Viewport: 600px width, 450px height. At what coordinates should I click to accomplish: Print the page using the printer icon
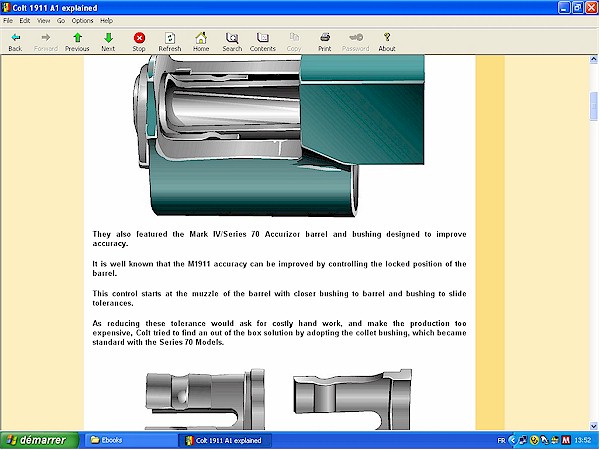(x=325, y=38)
